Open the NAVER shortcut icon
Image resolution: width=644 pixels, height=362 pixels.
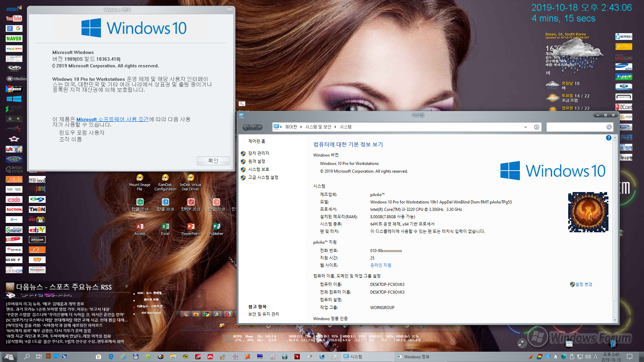coord(14,39)
